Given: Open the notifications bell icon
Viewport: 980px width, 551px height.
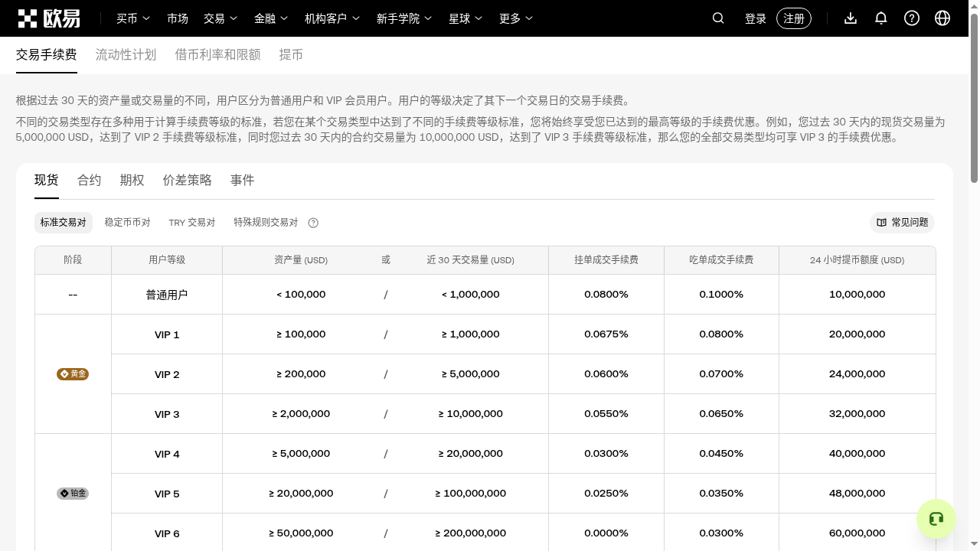Looking at the screenshot, I should tap(881, 18).
